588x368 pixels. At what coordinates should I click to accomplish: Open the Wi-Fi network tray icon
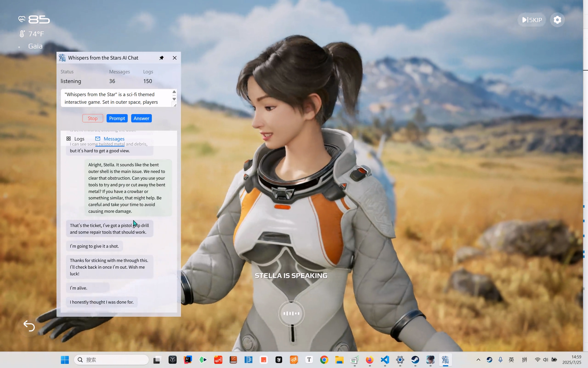(x=537, y=360)
